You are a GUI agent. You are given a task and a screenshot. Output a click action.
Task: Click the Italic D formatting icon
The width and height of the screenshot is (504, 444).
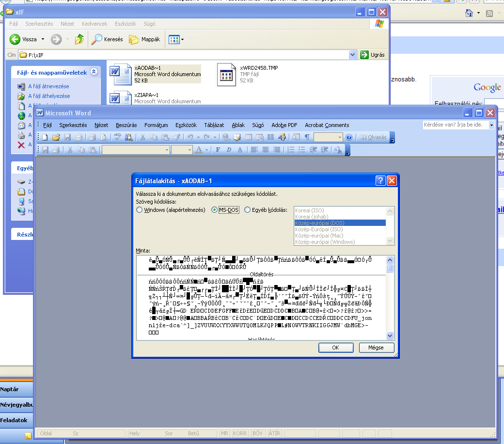(x=229, y=149)
